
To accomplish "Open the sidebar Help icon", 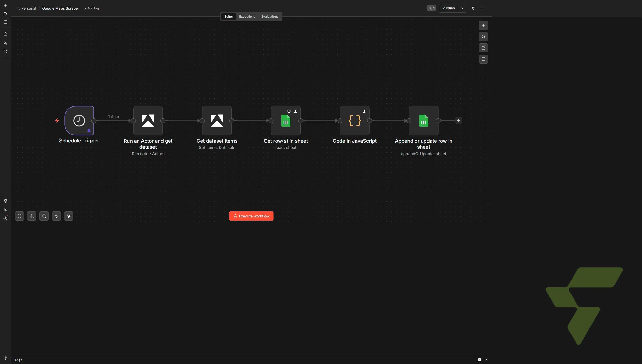I will click(5, 218).
